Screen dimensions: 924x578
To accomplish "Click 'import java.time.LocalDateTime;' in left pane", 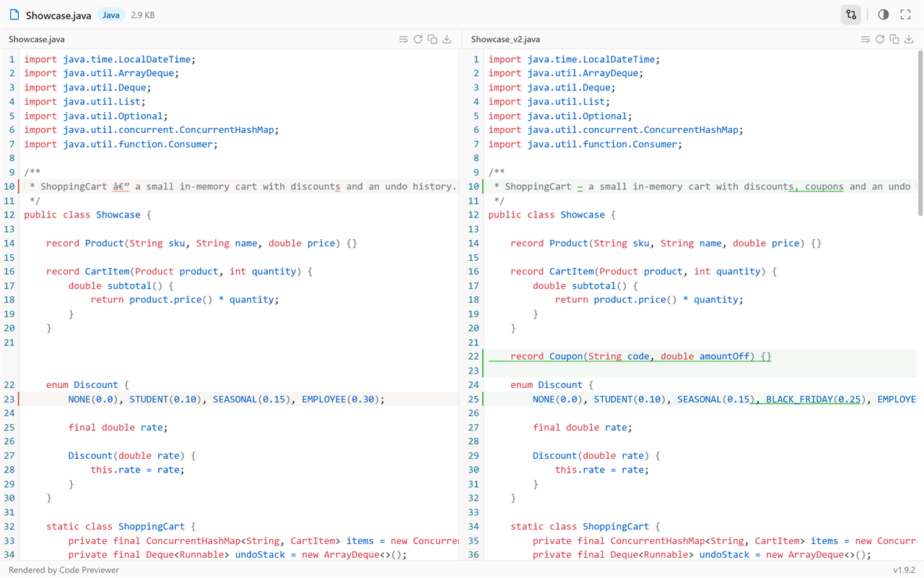I will [110, 59].
